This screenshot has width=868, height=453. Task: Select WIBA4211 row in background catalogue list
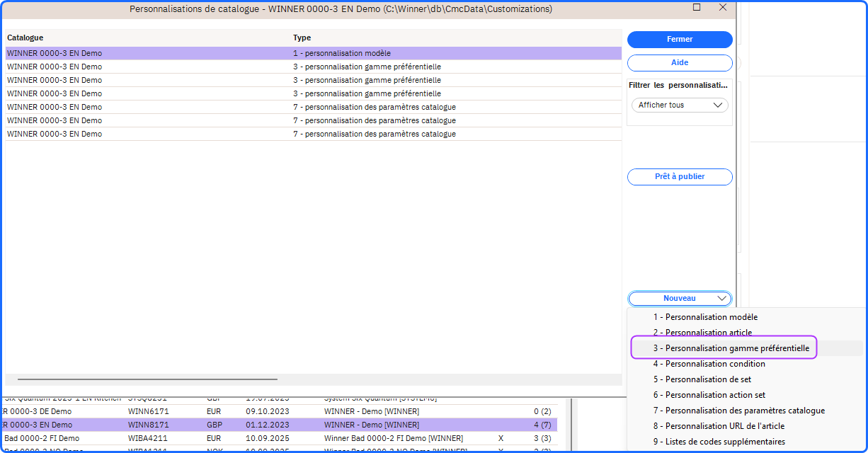click(280, 438)
